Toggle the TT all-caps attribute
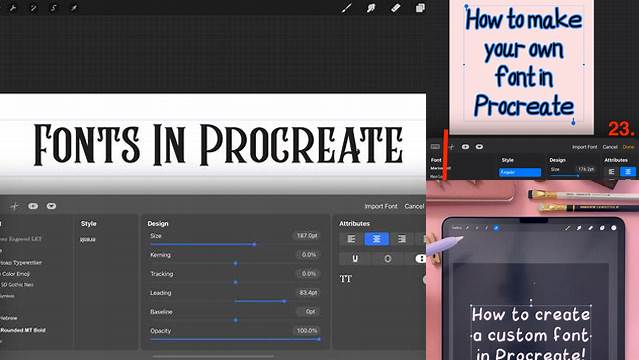 346,279
